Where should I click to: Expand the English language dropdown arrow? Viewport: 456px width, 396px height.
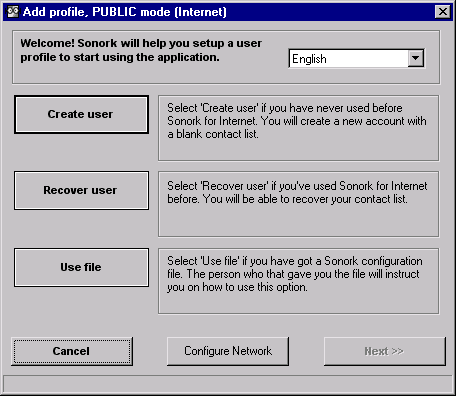[x=416, y=59]
